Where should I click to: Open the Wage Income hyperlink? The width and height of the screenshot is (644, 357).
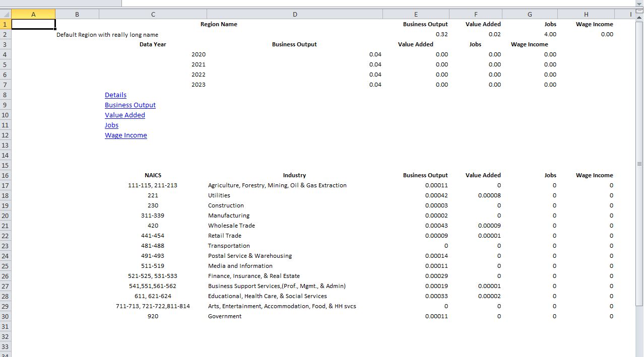pyautogui.click(x=126, y=135)
